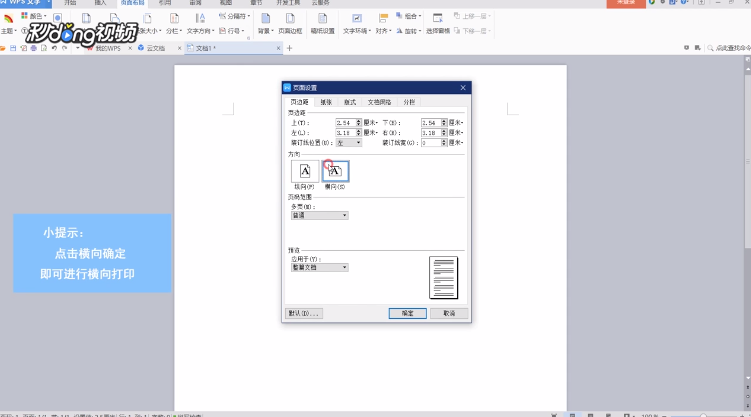Click the 确定 OK button

click(408, 313)
